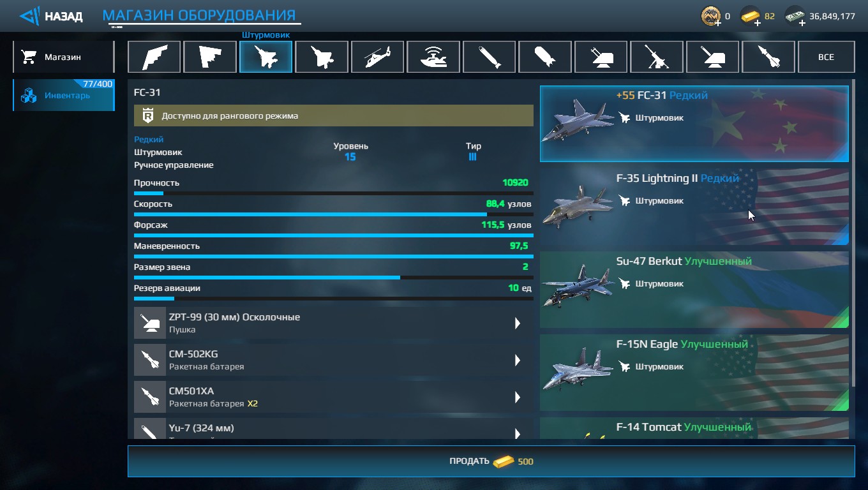
Task: Select the anti-aircraft machine gun category icon
Action: (x=657, y=57)
